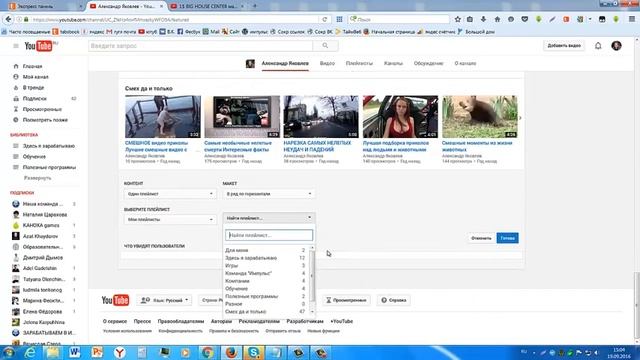Switch to the Обсуждение channel tab
The width and height of the screenshot is (640, 360).
click(x=428, y=63)
